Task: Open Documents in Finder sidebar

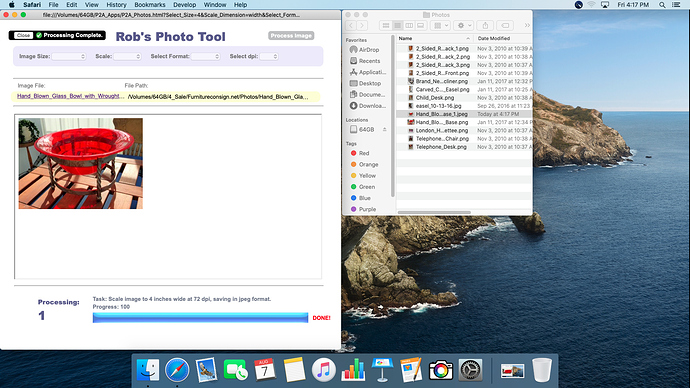Action: pos(367,94)
